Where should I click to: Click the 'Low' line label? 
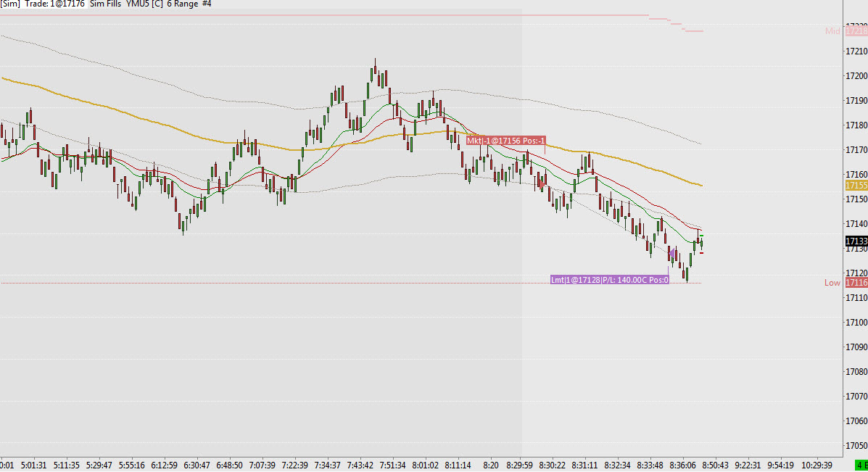(832, 283)
